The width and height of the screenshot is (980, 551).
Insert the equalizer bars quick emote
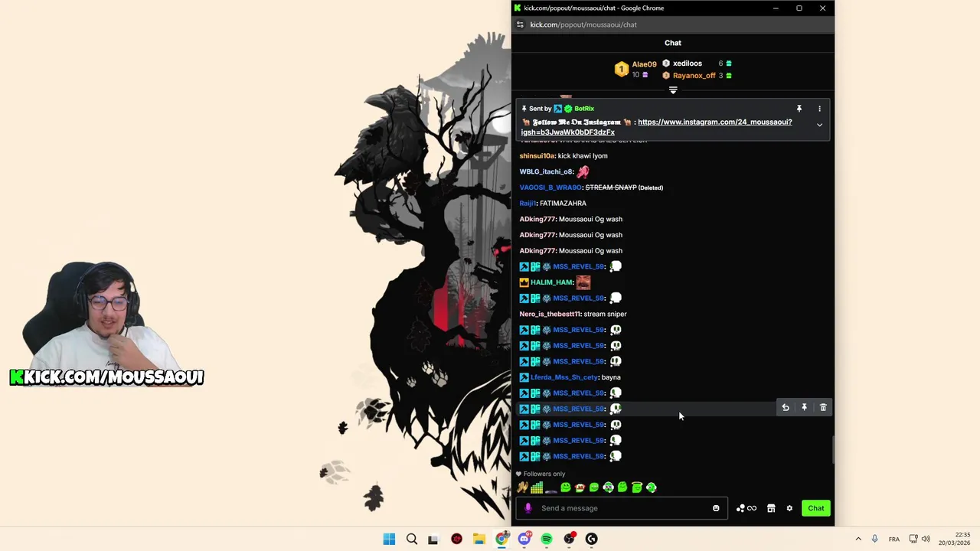pyautogui.click(x=537, y=487)
